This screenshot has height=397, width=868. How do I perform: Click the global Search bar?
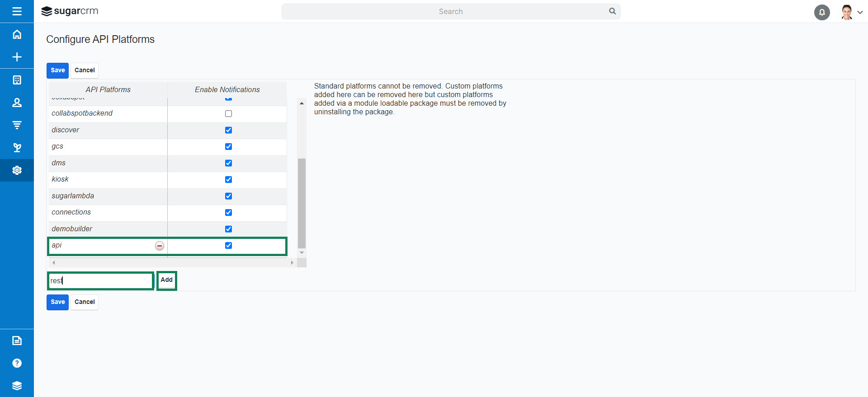450,12
